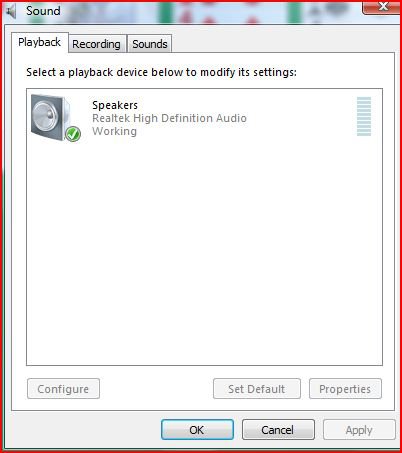Switch to the Playback tab
Viewport: 402px width, 453px height.
pos(40,42)
